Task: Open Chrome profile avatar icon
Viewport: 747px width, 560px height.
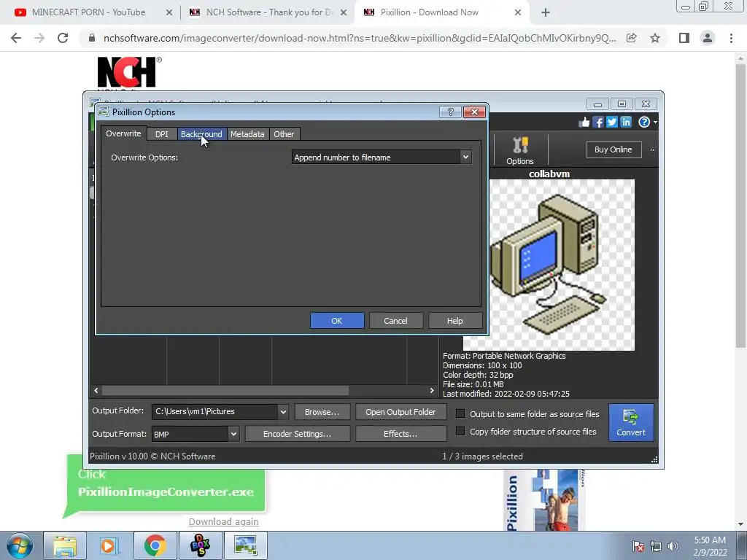Action: click(708, 38)
